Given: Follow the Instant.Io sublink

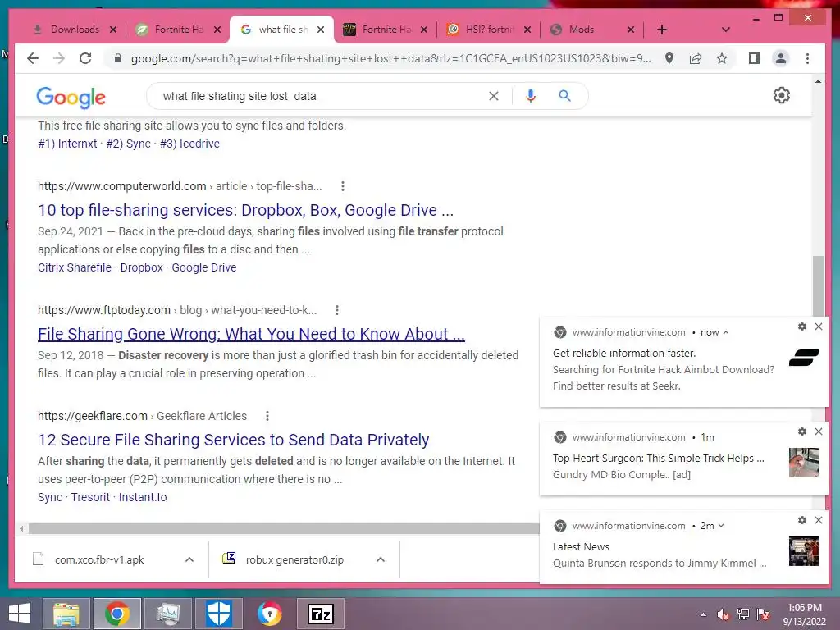Looking at the screenshot, I should tap(143, 497).
